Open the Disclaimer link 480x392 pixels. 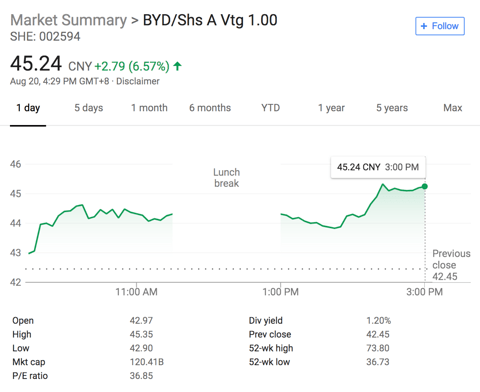pos(138,81)
